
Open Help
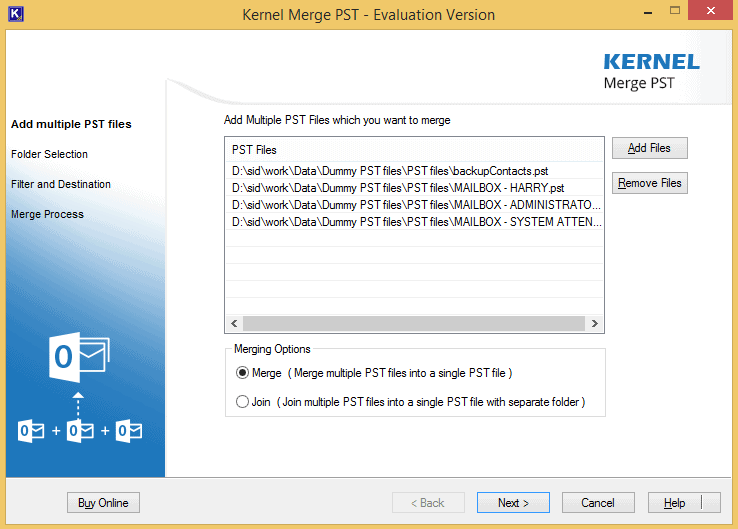tap(684, 503)
